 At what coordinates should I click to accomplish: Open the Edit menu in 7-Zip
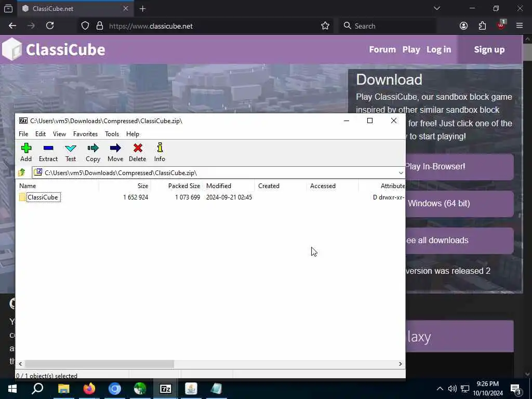coord(41,134)
